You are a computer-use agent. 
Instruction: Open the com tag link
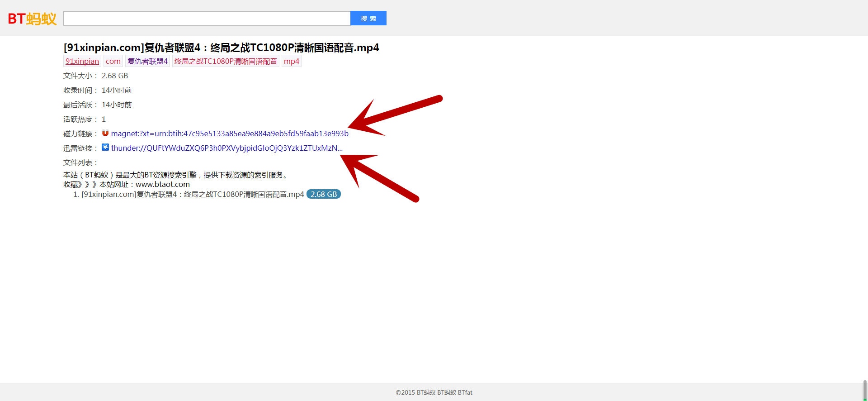coord(113,61)
